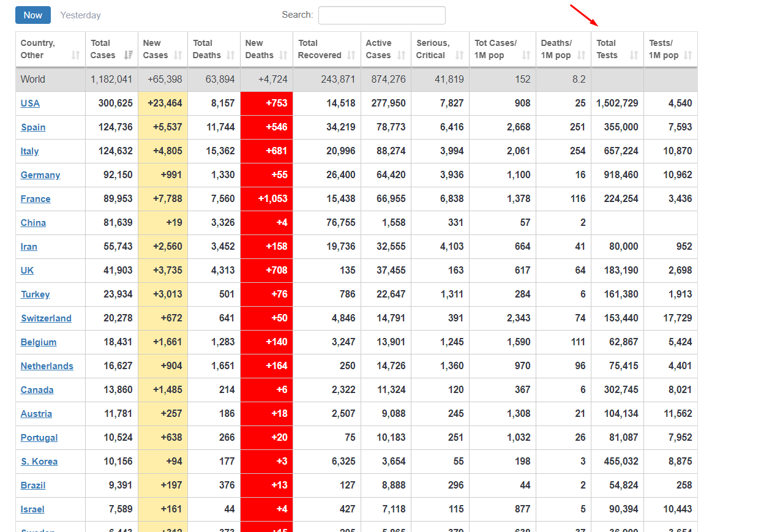Select Canada total tests 302,745
The height and width of the screenshot is (532, 772).
pyautogui.click(x=620, y=389)
